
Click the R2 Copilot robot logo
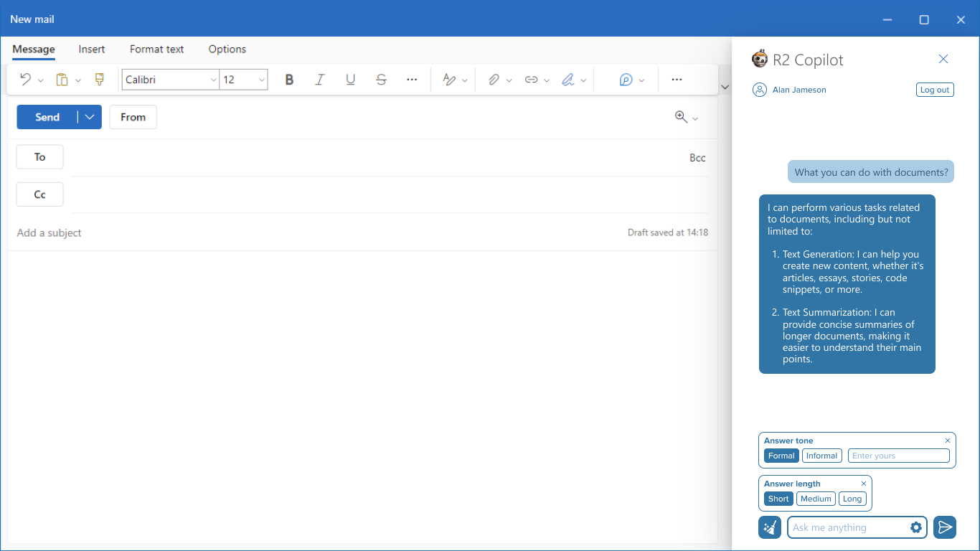760,59
